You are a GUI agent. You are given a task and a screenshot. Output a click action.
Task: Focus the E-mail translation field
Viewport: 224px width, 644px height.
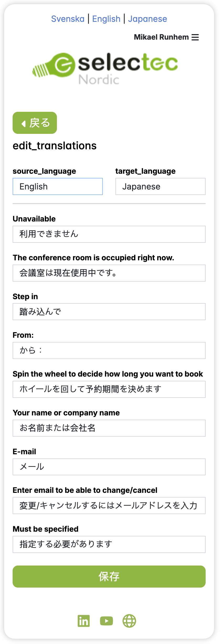point(109,467)
